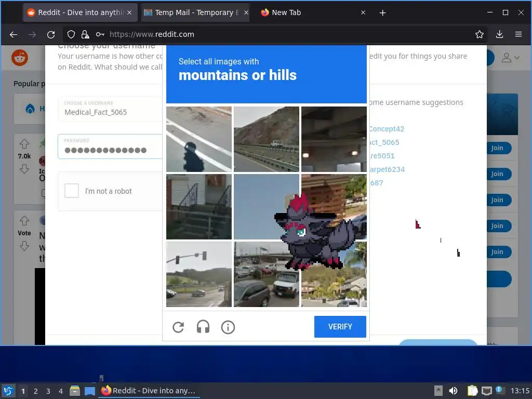Image resolution: width=532 pixels, height=399 pixels.
Task: Pick the username suggestion ending in Concept42
Action: pyautogui.click(x=387, y=129)
